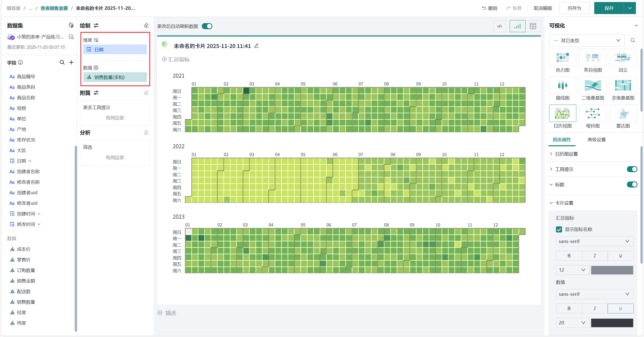Screen dimensions: 644x337
Task: Uncheck 显示指标名称 checkbox
Action: click(559, 229)
